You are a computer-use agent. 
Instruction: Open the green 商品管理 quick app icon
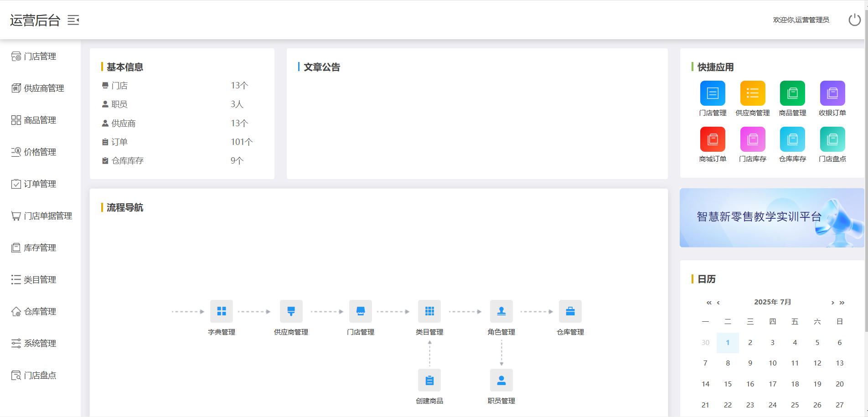tap(792, 93)
